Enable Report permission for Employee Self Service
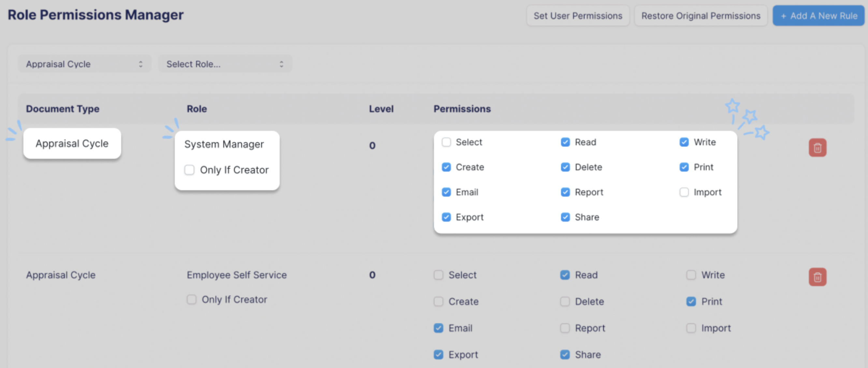 click(x=565, y=328)
